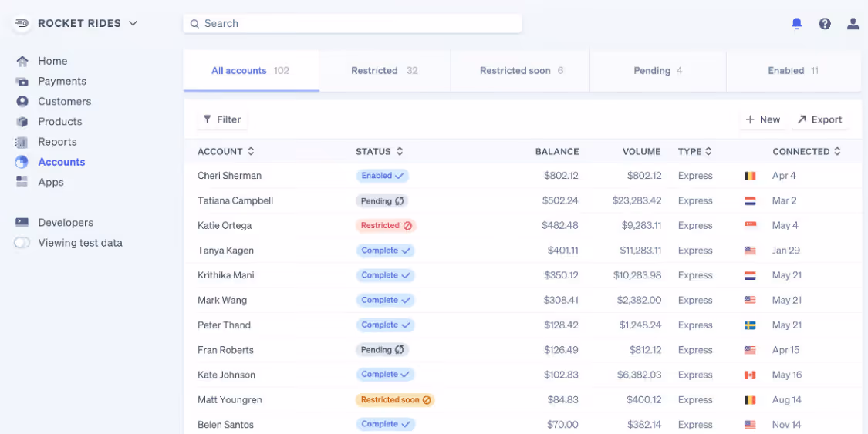Click the Apps grid icon
The image size is (868, 434).
pyautogui.click(x=22, y=182)
